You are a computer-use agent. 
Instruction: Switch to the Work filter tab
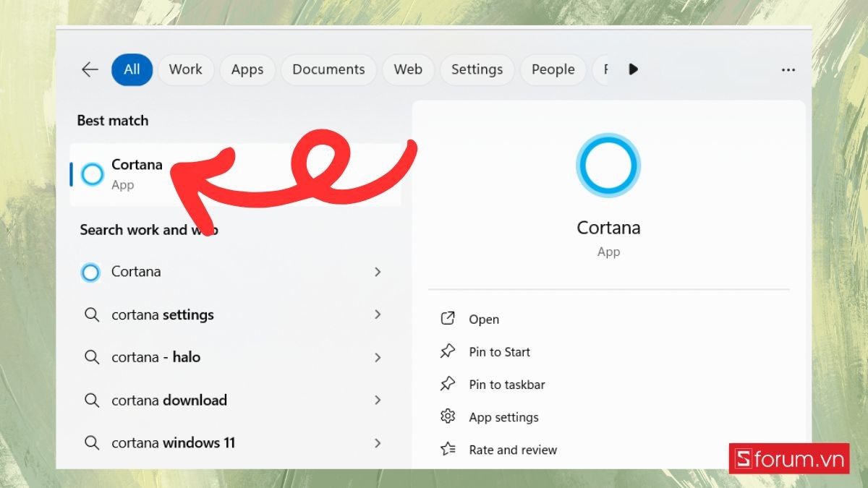point(186,69)
